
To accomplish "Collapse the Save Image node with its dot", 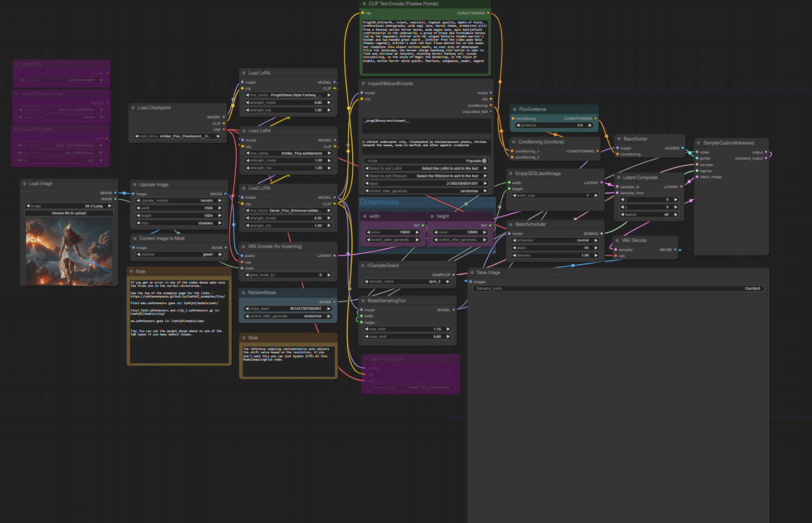I will pyautogui.click(x=472, y=272).
